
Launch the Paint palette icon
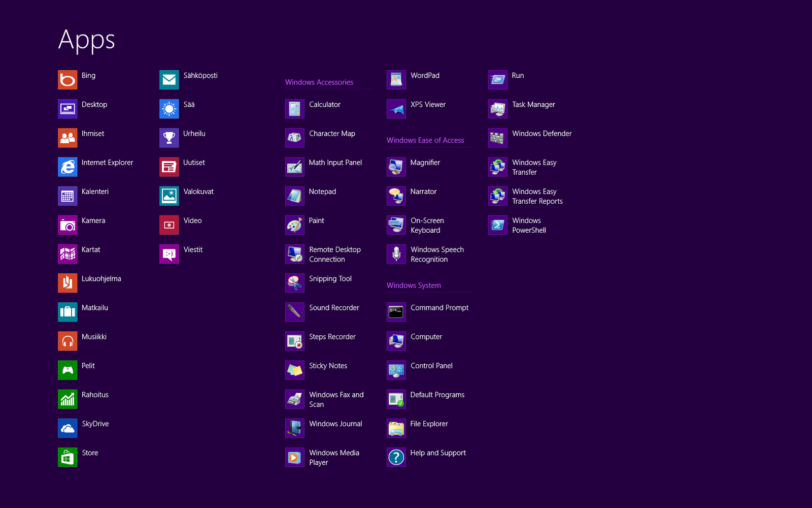tap(295, 225)
